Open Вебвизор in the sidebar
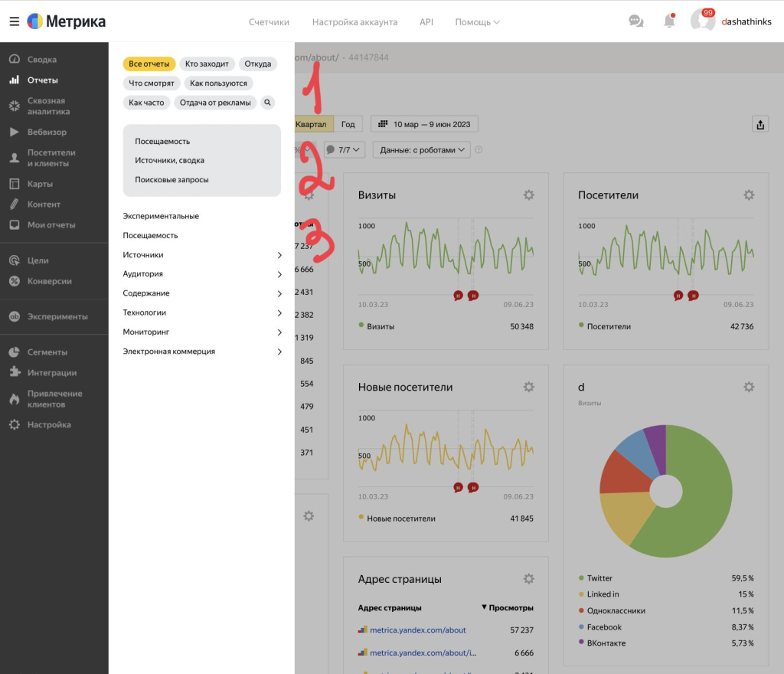 (x=47, y=132)
